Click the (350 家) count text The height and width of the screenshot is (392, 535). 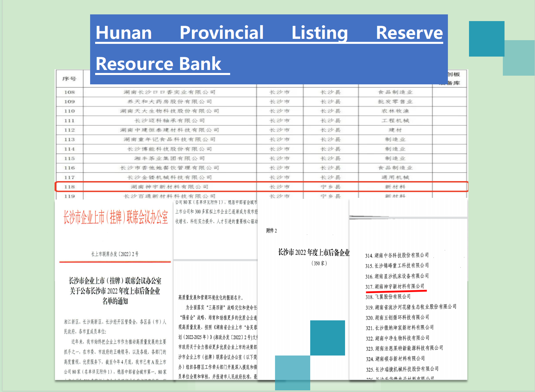coord(319,263)
